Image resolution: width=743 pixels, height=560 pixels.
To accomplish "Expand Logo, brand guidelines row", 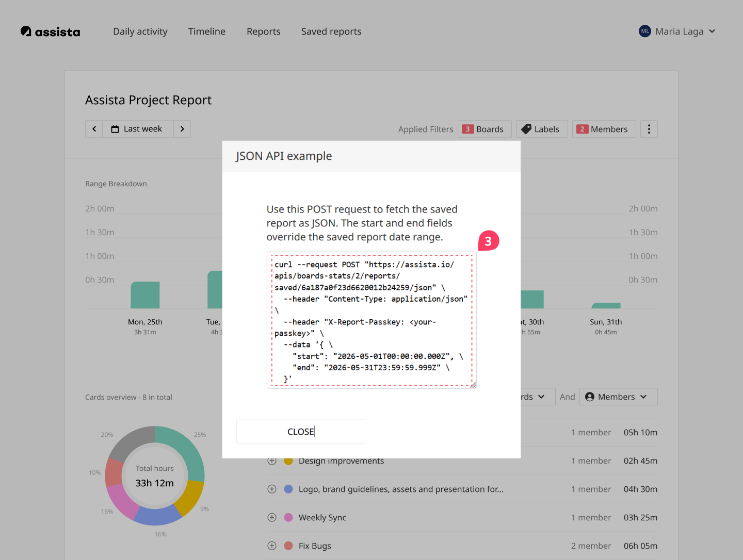I will pyautogui.click(x=272, y=489).
